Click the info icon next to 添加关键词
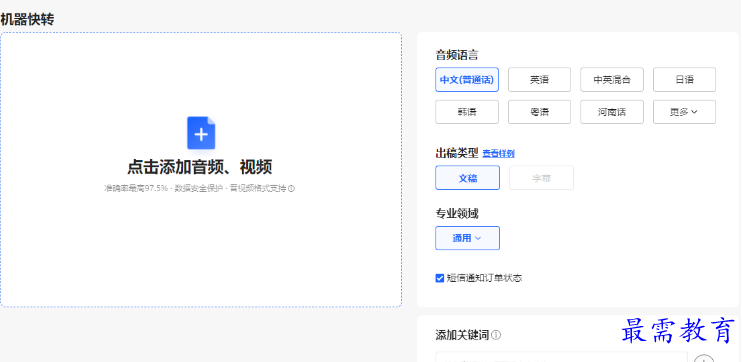Screen dimensions: 743x362 pos(496,335)
